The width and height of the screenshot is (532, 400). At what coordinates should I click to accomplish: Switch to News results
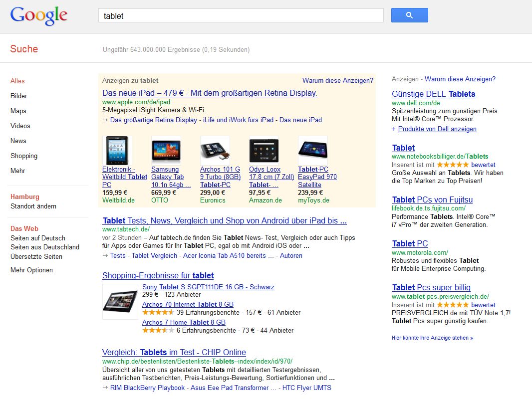pos(18,141)
